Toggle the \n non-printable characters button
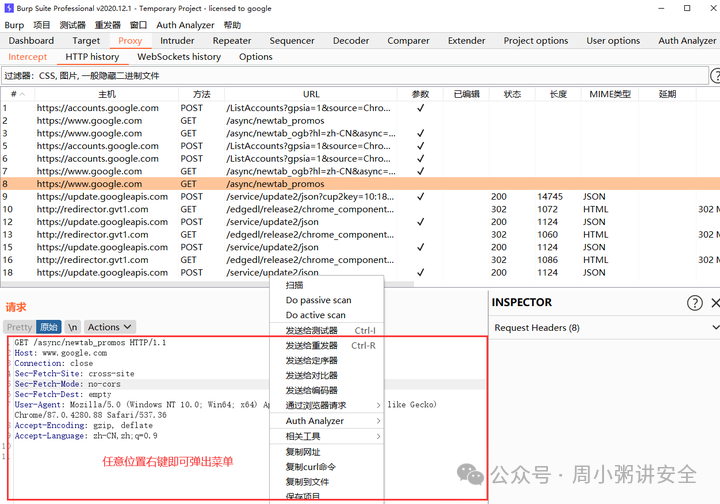This screenshot has height=504, width=720. pos(72,327)
